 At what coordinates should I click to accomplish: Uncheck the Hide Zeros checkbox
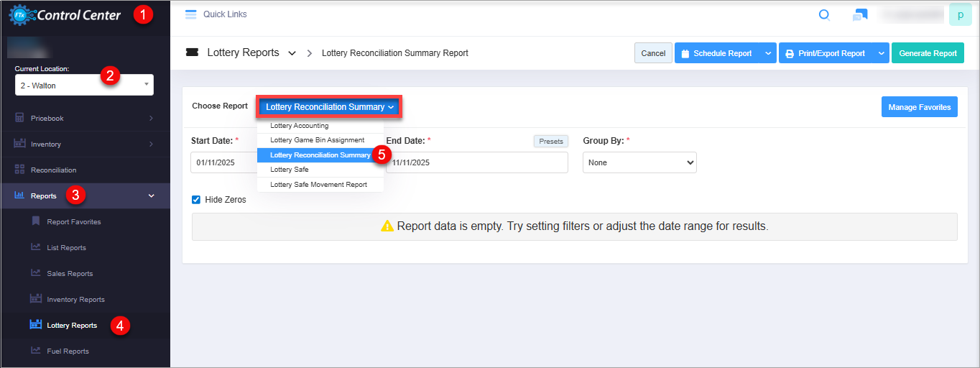click(196, 200)
